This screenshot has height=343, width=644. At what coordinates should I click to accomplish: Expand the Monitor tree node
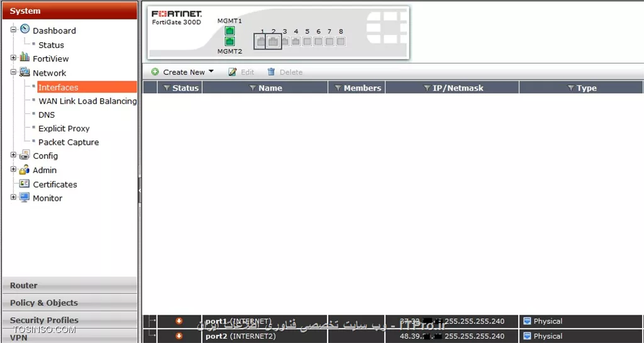point(14,197)
